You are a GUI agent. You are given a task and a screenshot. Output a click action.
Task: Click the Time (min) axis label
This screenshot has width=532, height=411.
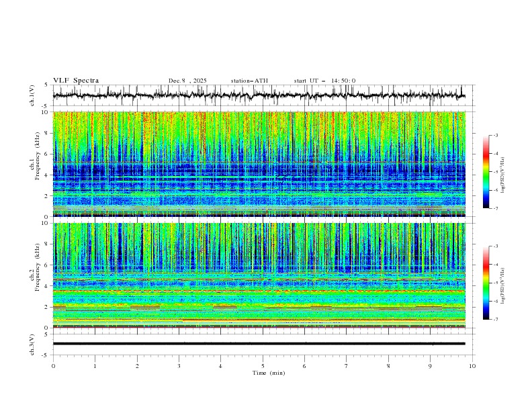(267, 373)
